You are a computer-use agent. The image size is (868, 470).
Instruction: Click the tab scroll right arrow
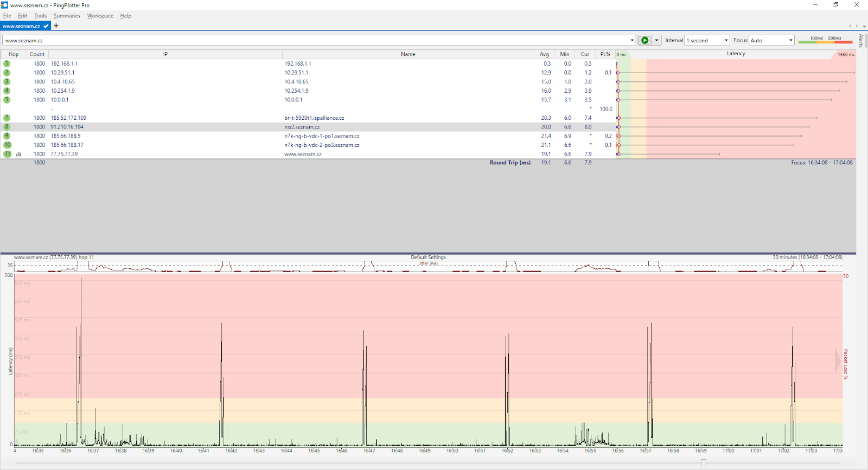pos(857,26)
